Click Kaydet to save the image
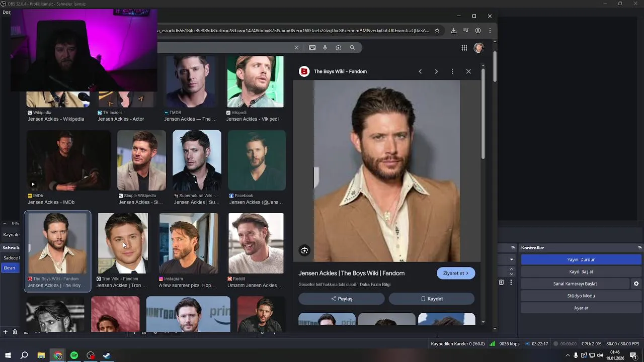 point(432,299)
